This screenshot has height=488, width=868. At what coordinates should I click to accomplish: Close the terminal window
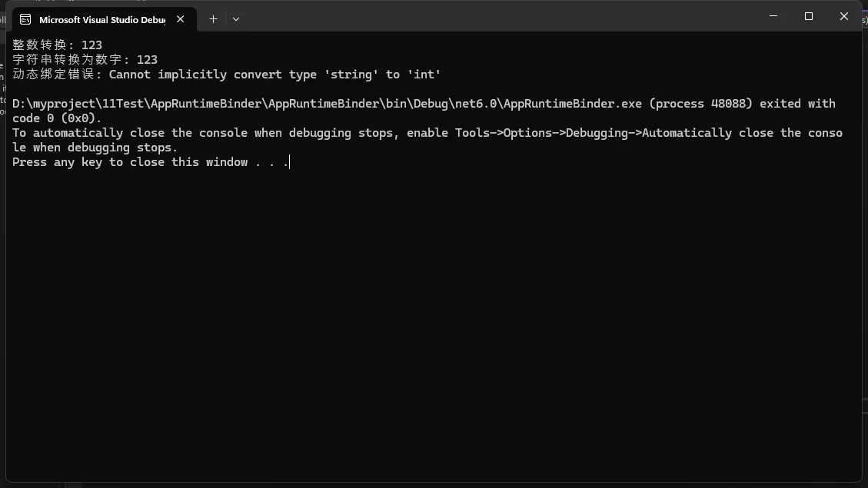843,16
